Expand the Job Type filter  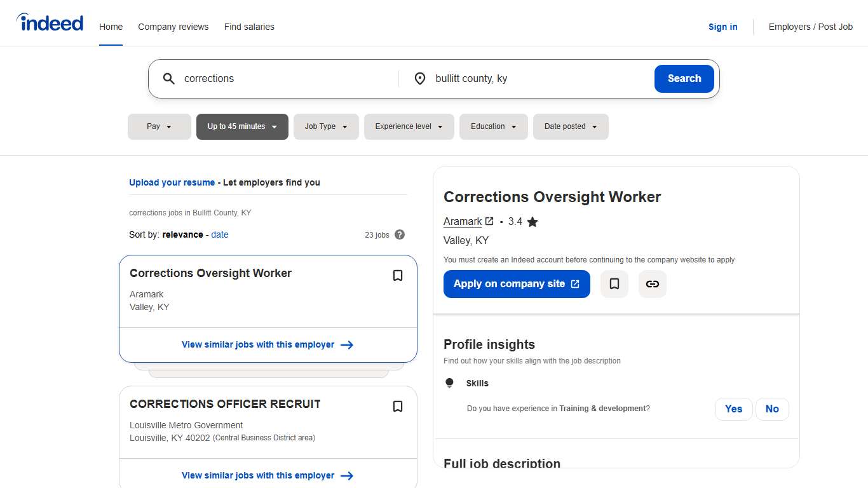pos(326,126)
